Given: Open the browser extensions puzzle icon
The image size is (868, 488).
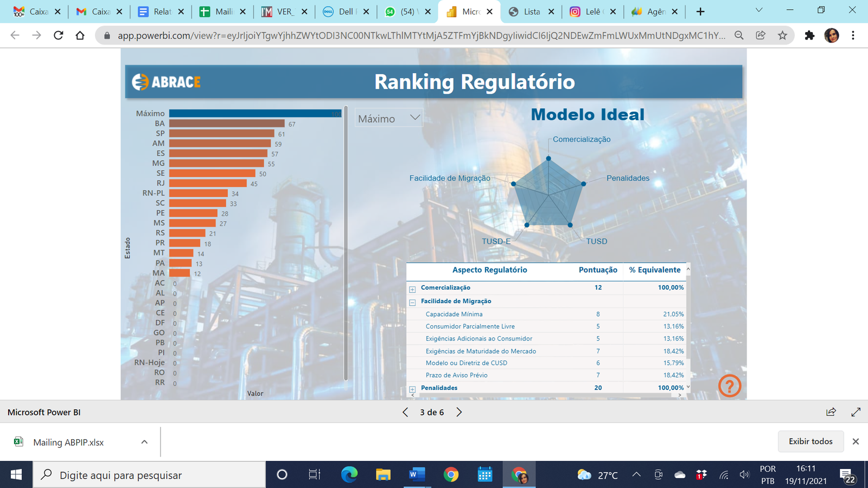Looking at the screenshot, I should click(809, 35).
